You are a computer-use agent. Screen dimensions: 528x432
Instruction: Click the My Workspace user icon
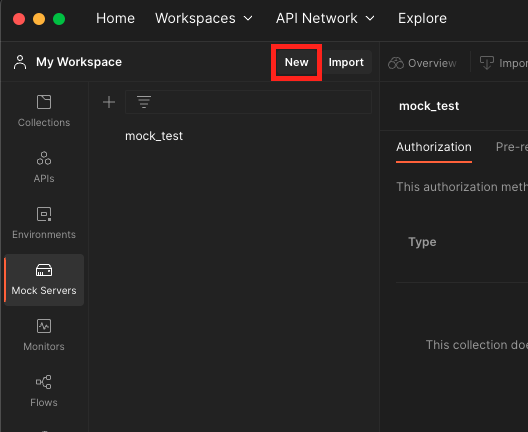pos(20,62)
